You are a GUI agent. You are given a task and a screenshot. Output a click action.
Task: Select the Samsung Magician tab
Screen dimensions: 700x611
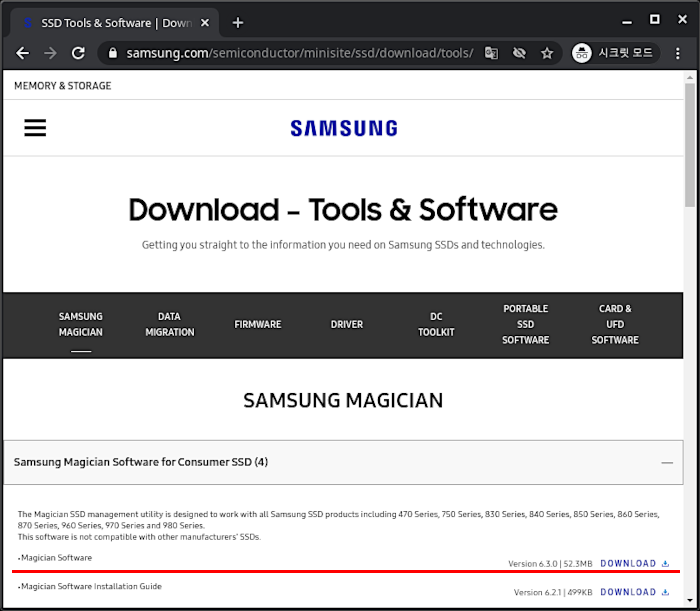(x=81, y=324)
